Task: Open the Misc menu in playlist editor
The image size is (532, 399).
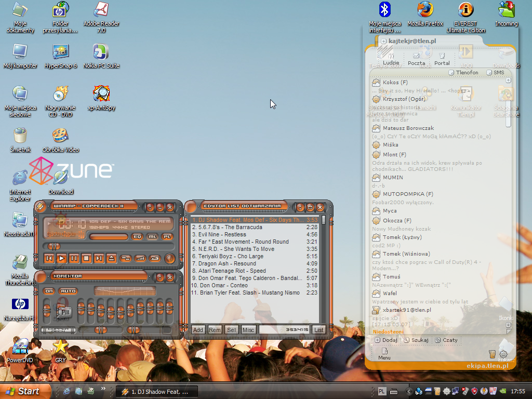Action: tap(248, 330)
